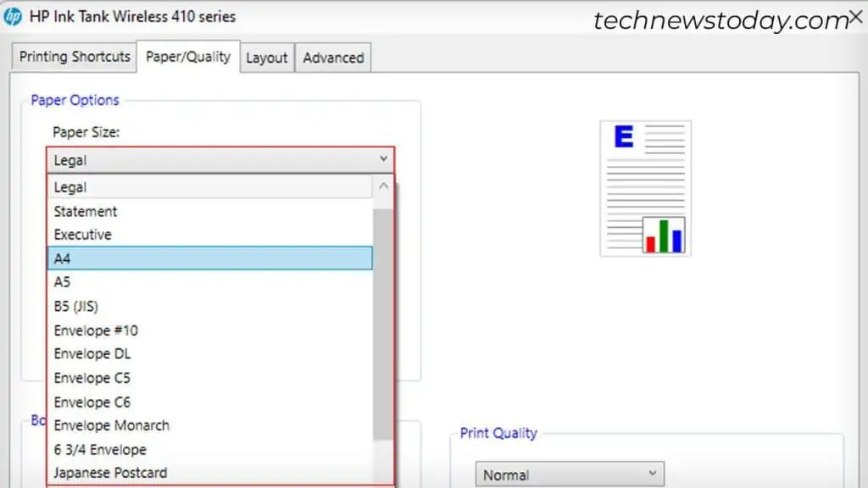This screenshot has width=868, height=488.
Task: Collapse the Paper Size dropdown
Action: click(x=384, y=159)
